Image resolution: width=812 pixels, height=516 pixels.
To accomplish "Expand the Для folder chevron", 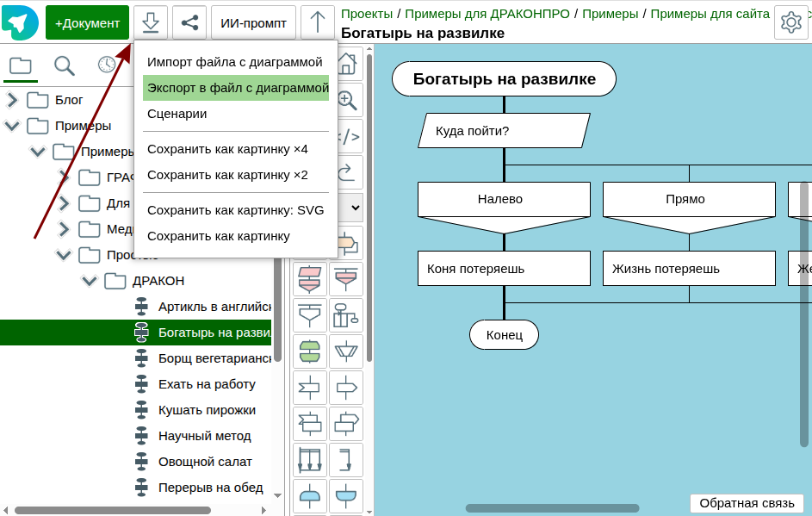I will 64,203.
